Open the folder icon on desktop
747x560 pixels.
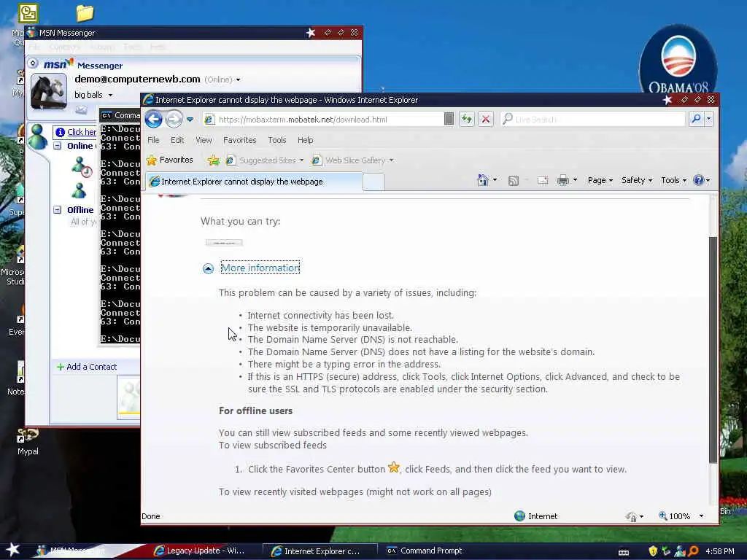tap(85, 13)
